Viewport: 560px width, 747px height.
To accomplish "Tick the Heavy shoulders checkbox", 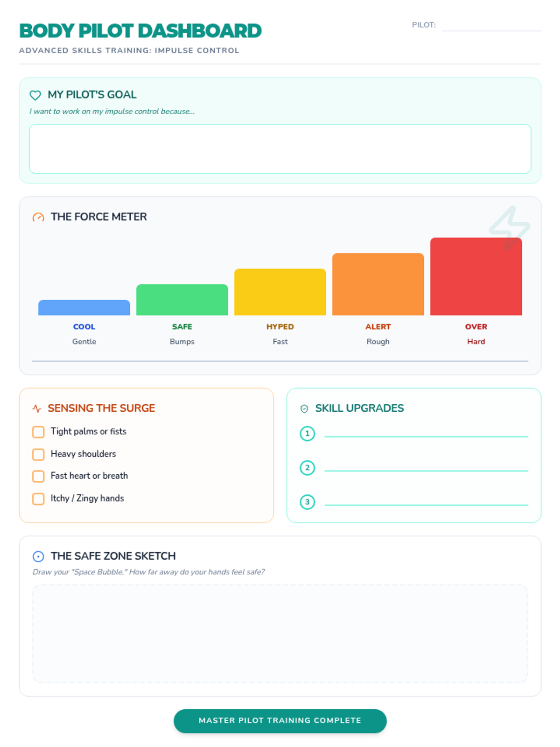I will (x=38, y=454).
